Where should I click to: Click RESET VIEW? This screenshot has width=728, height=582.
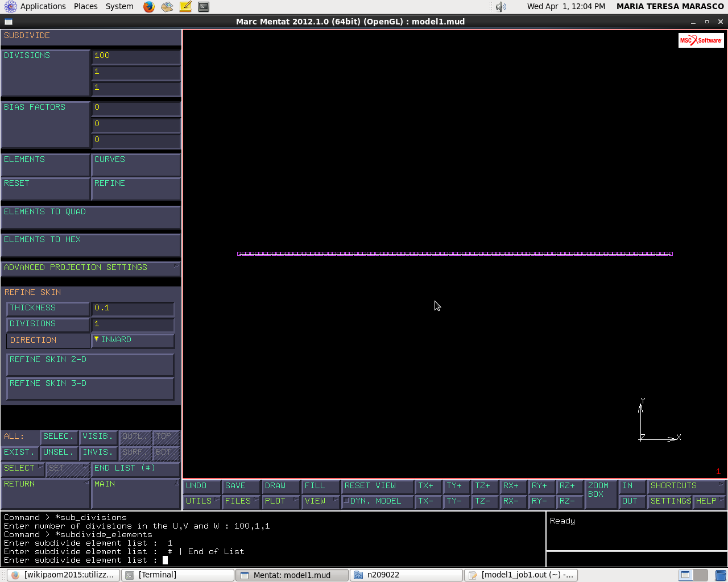pyautogui.click(x=377, y=486)
